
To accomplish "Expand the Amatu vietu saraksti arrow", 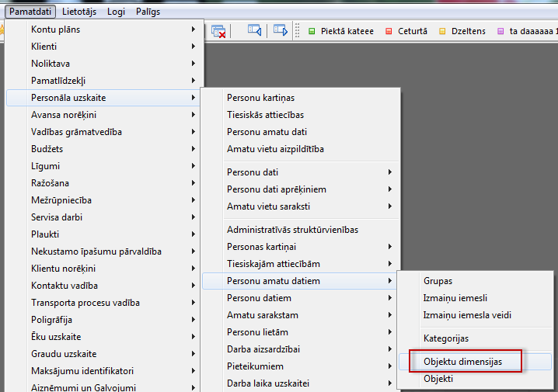I will 390,206.
